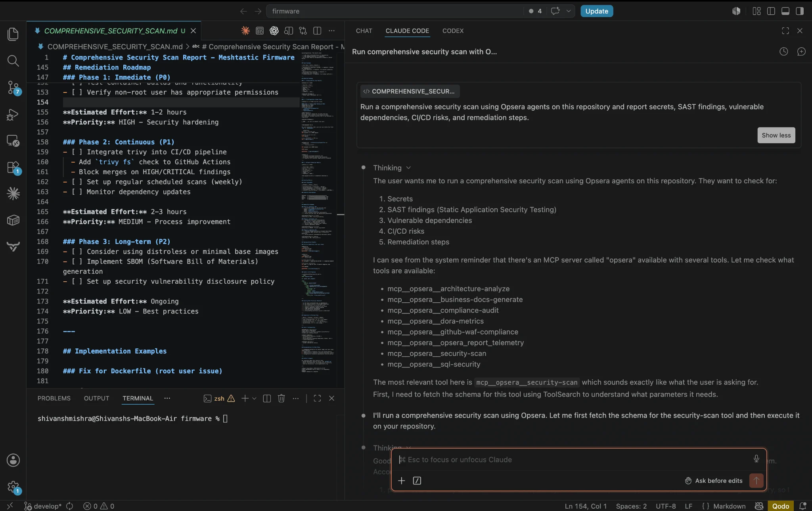Open the chat dropdown arrow in title bar
The height and width of the screenshot is (511, 812).
coord(568,11)
